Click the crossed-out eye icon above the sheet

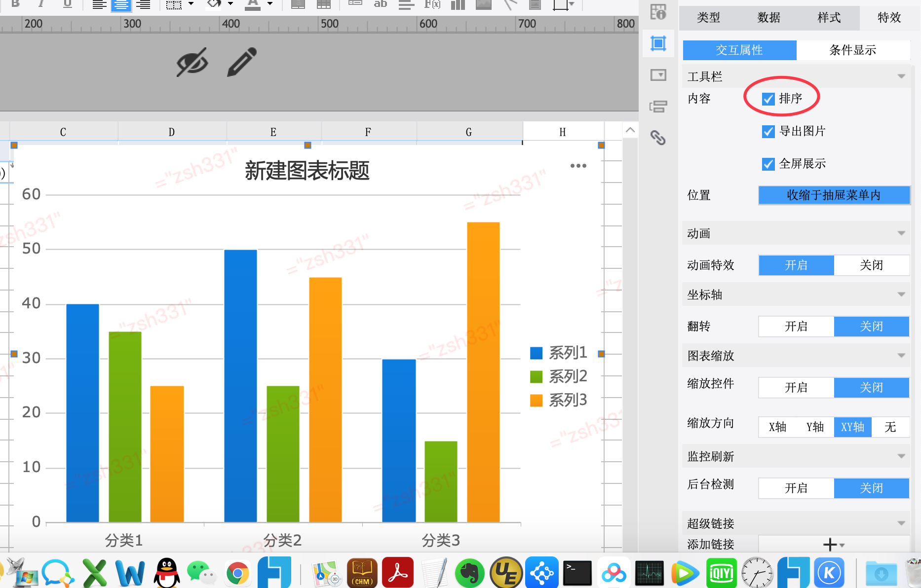coord(192,63)
